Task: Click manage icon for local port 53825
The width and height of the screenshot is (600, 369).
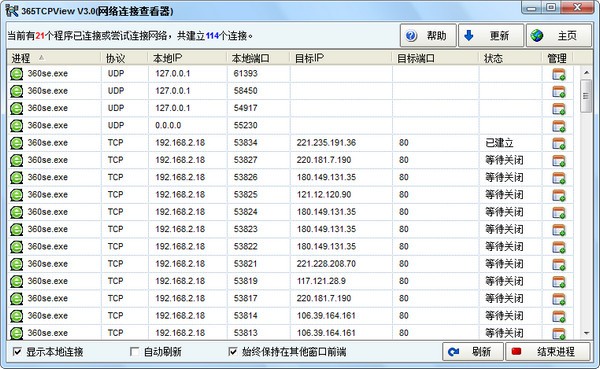Action: tap(558, 195)
